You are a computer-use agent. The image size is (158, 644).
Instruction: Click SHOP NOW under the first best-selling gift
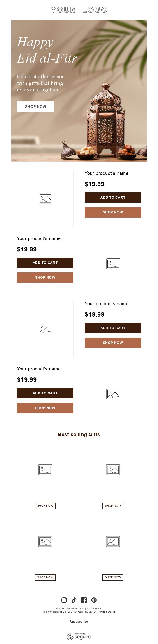(x=45, y=506)
